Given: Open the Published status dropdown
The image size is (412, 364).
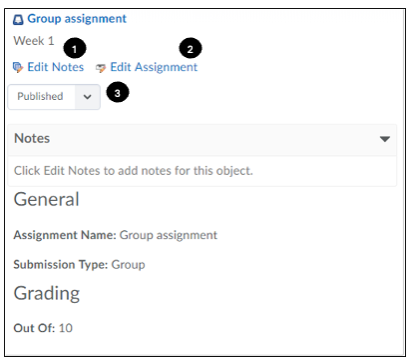Looking at the screenshot, I should pyautogui.click(x=54, y=97).
